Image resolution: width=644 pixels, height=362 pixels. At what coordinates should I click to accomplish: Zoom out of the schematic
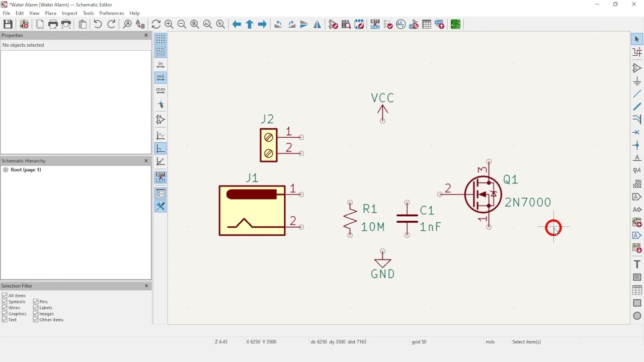click(182, 24)
